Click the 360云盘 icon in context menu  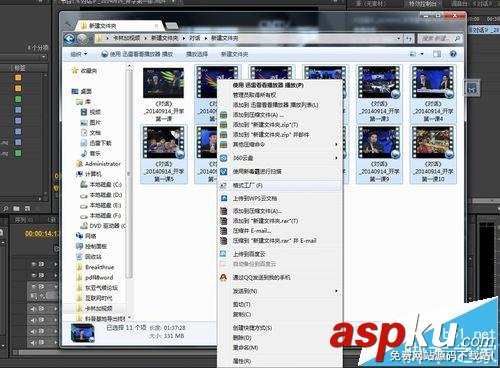pos(224,158)
